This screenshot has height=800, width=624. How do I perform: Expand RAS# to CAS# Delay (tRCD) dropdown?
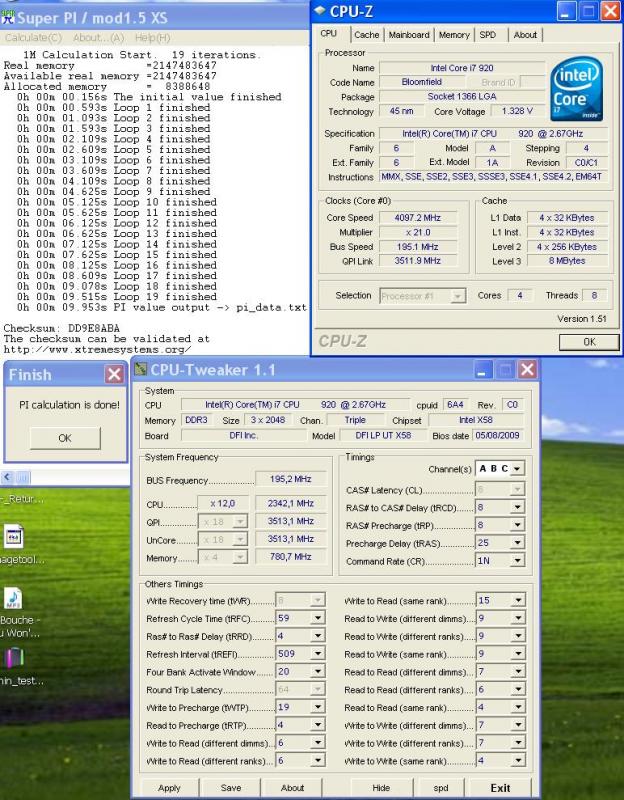pyautogui.click(x=517, y=507)
